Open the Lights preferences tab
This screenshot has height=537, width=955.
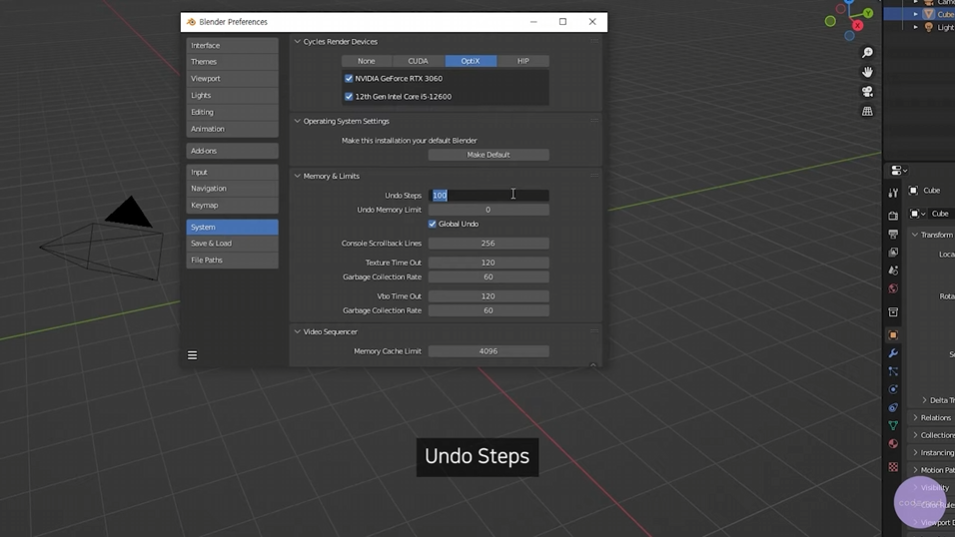tap(232, 96)
